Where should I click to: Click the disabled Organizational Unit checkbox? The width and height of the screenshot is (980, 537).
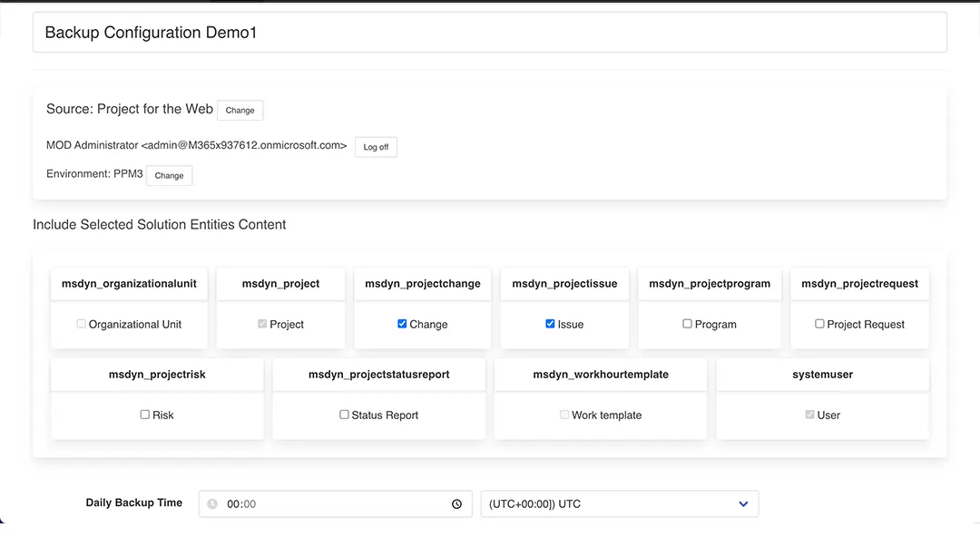click(x=82, y=324)
